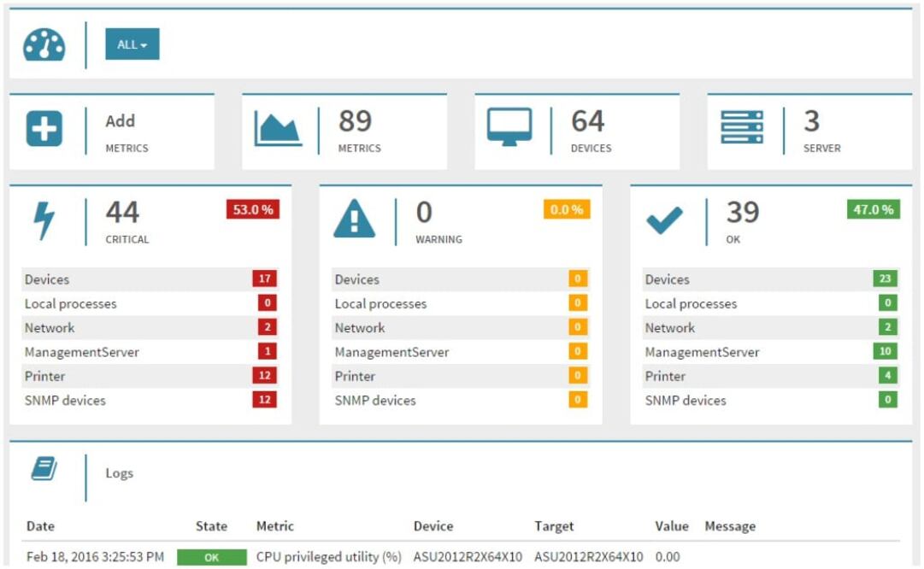Click the red 53.0% badge
The width and height of the screenshot is (924, 569).
tap(253, 209)
